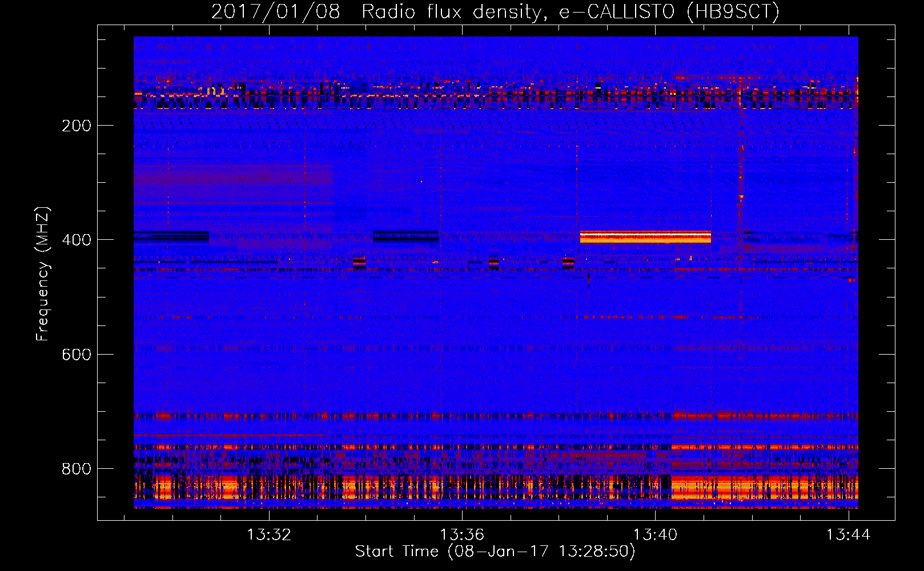The width and height of the screenshot is (924, 571).
Task: Click the 'Frequency (MHZ)' axis label
Action: point(43,274)
